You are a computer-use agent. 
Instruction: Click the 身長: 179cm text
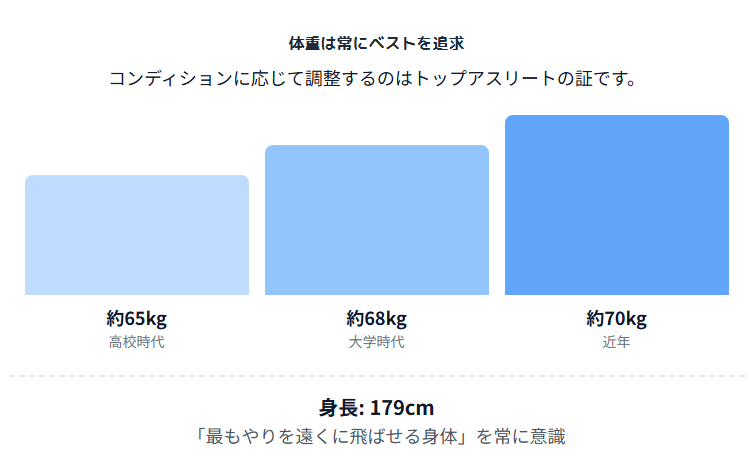click(376, 408)
